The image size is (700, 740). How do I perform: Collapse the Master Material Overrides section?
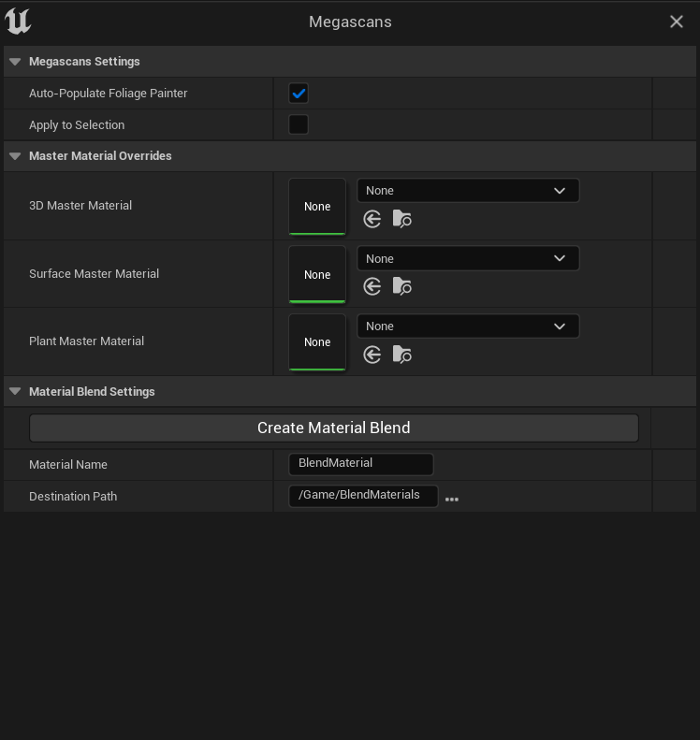click(x=15, y=156)
